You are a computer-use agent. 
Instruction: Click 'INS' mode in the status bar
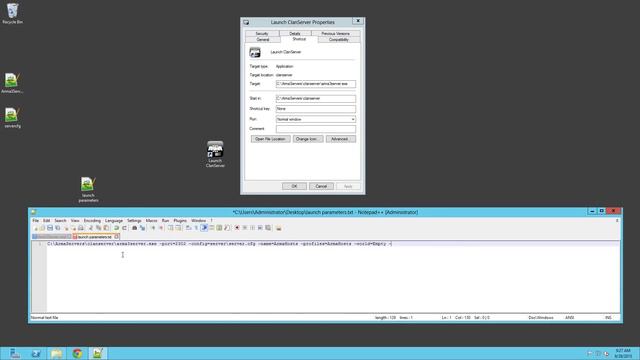coord(608,318)
